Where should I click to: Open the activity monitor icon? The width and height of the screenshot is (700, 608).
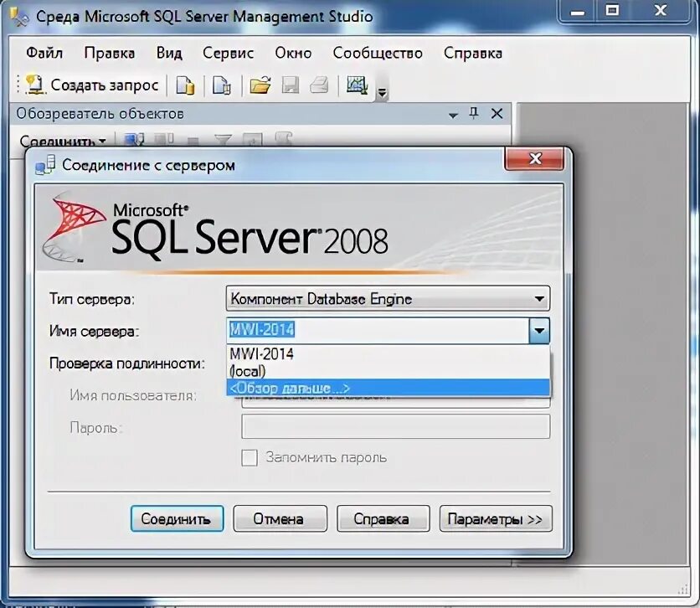tap(358, 85)
